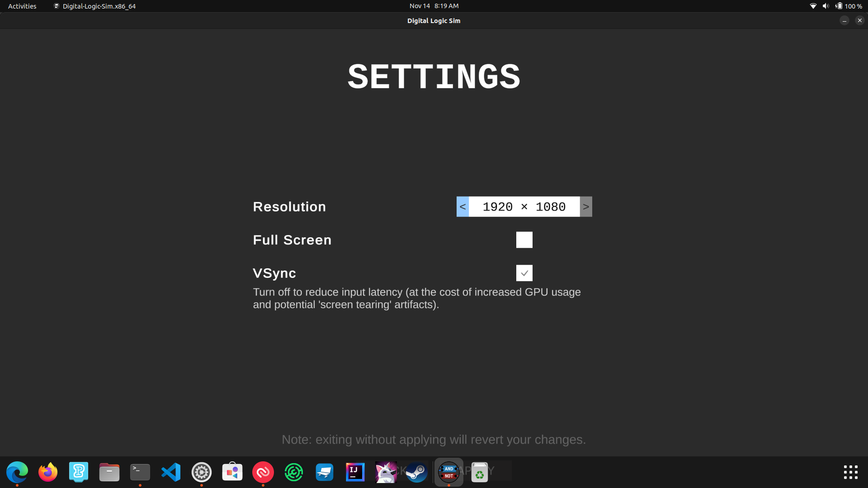Select the next resolution with the right arrow
Viewport: 868px width, 488px height.
[x=586, y=206]
